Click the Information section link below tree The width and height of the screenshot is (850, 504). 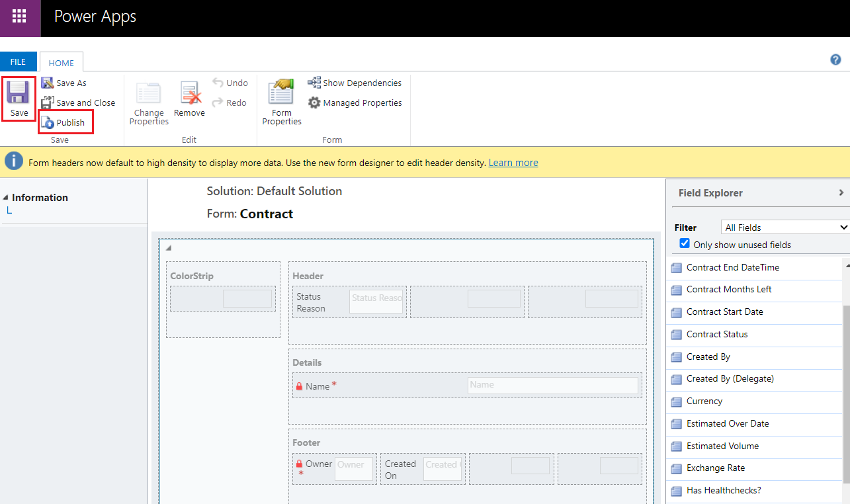pos(9,211)
